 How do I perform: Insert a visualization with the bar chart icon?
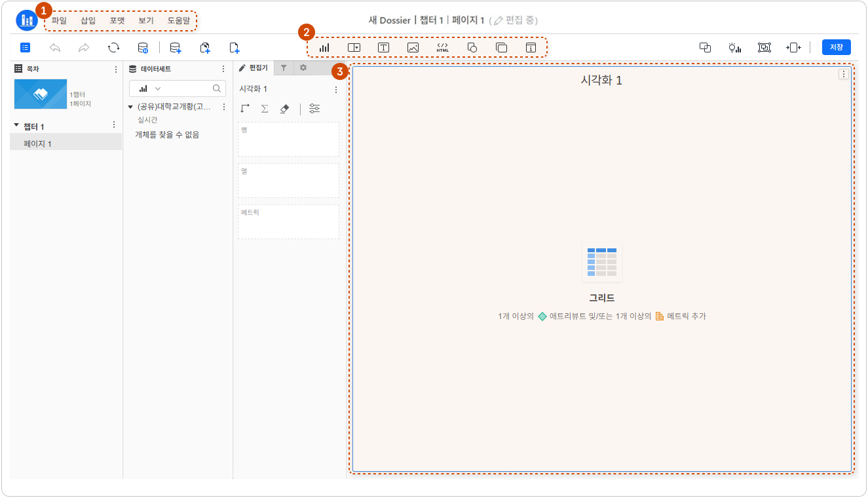pos(324,47)
